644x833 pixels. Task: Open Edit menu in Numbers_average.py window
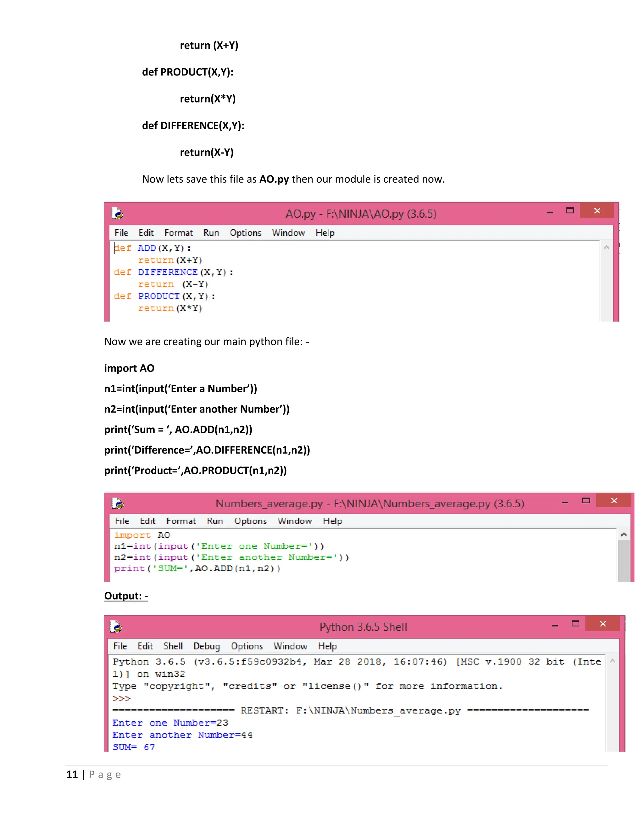click(x=148, y=521)
